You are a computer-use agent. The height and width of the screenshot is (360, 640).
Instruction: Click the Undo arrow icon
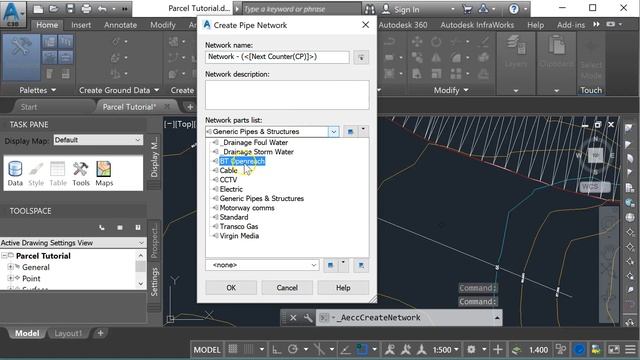pyautogui.click(x=102, y=9)
